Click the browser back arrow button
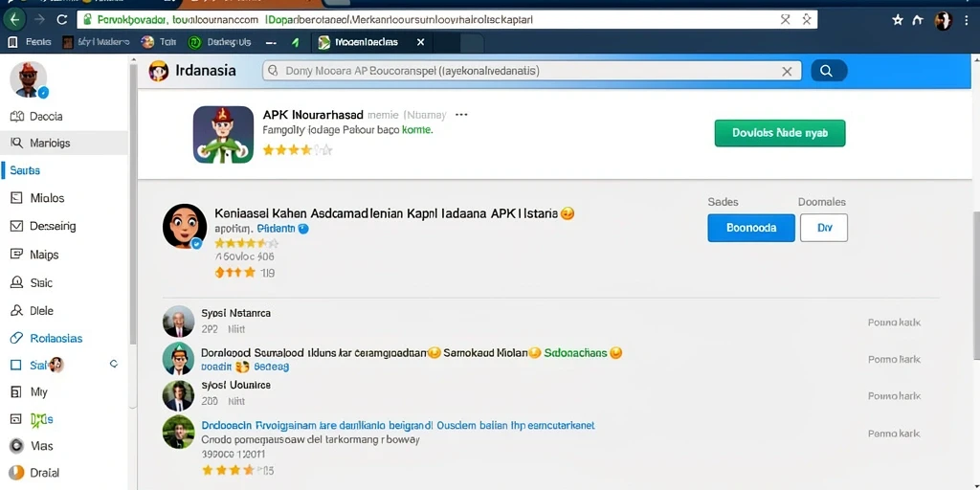The width and height of the screenshot is (980, 490). tap(15, 19)
